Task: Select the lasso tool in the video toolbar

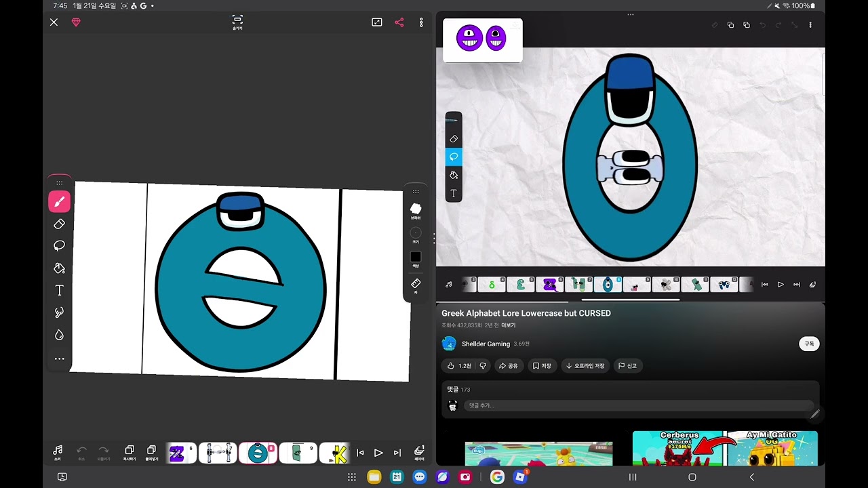Action: (x=454, y=157)
